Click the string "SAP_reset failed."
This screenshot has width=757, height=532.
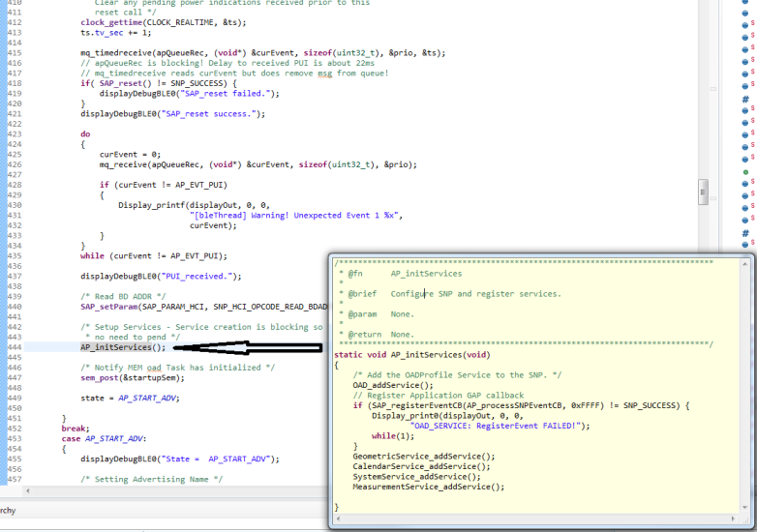[x=225, y=94]
